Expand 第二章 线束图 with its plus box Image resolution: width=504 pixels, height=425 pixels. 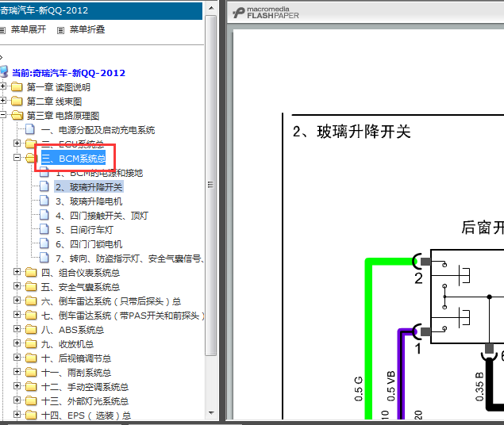3,101
